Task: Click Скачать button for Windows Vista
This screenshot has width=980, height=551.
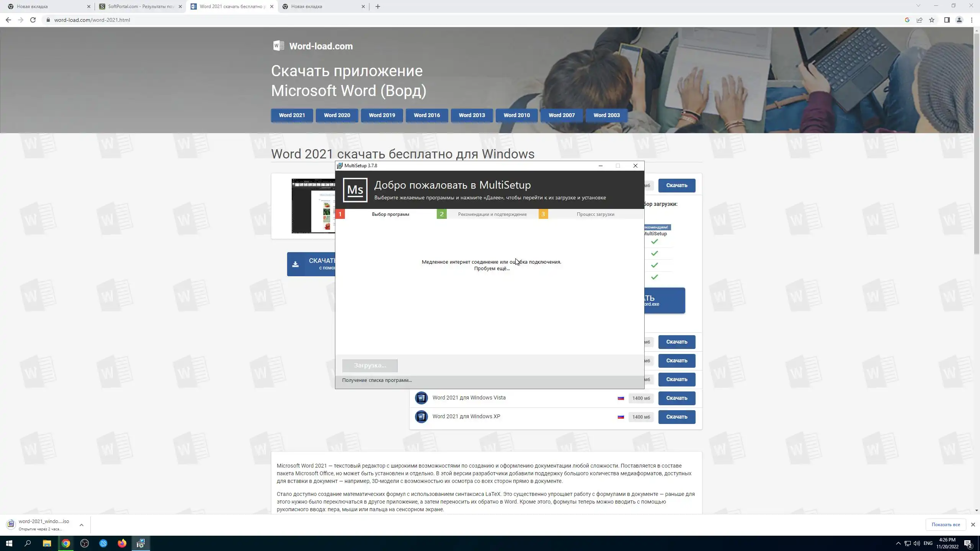Action: pos(676,398)
